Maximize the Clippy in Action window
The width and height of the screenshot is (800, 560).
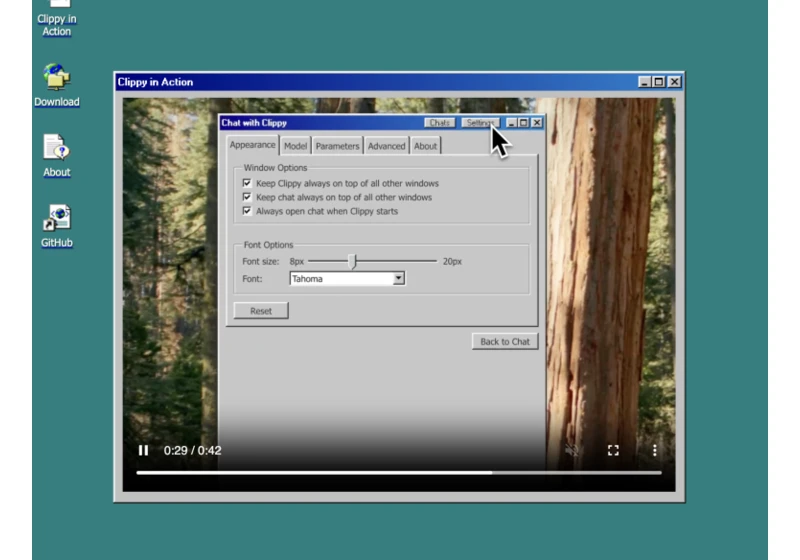(x=659, y=82)
